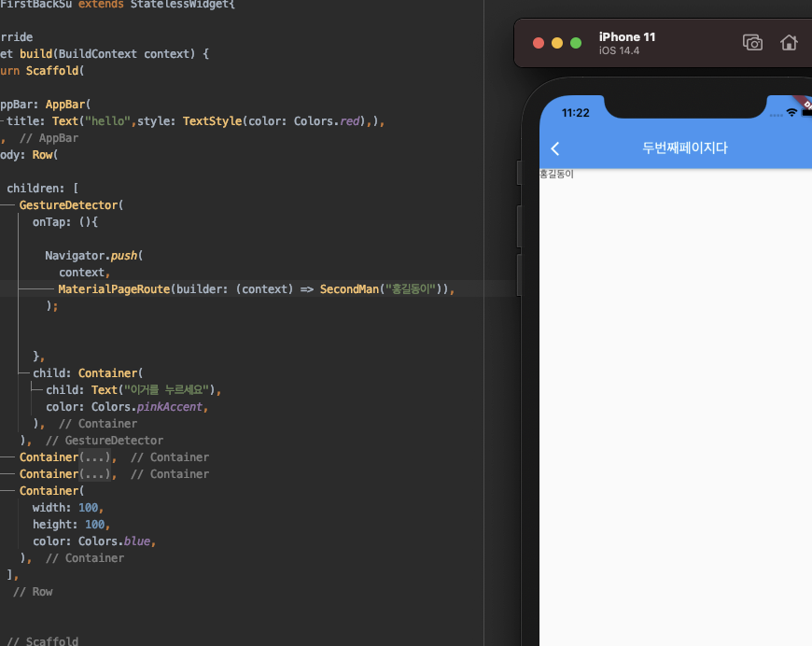Image resolution: width=812 pixels, height=646 pixels.
Task: Click the iOS 14.4 label
Action: (x=620, y=50)
